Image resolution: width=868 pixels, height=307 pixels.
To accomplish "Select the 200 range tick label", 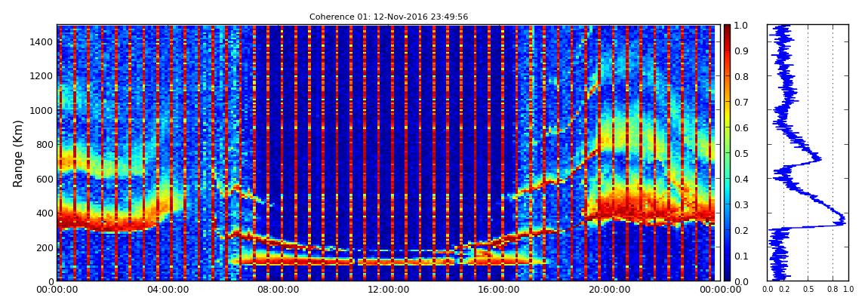I will [45, 247].
